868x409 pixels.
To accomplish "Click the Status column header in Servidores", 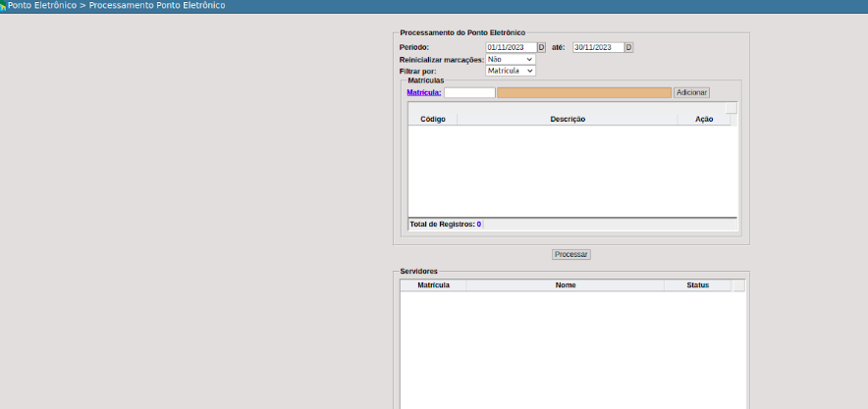I will pos(697,285).
